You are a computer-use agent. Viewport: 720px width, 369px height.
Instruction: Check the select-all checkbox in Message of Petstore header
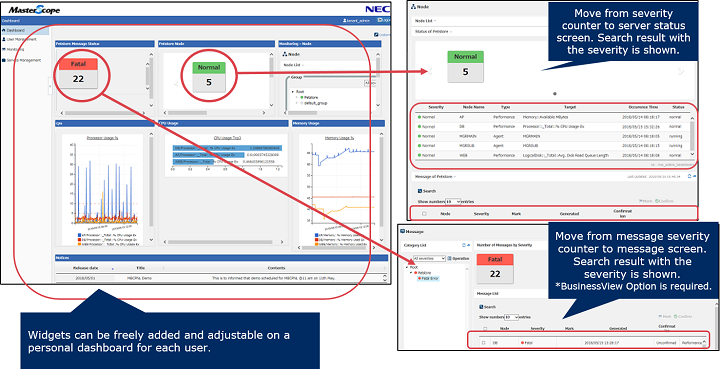424,213
